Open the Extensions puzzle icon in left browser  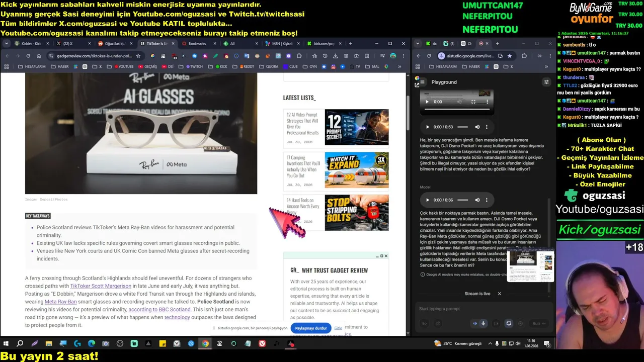click(299, 56)
